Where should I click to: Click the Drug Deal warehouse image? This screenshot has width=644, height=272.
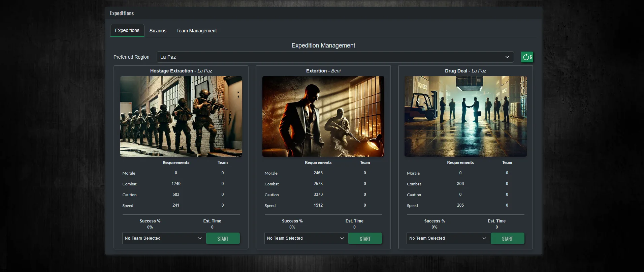pos(465,116)
